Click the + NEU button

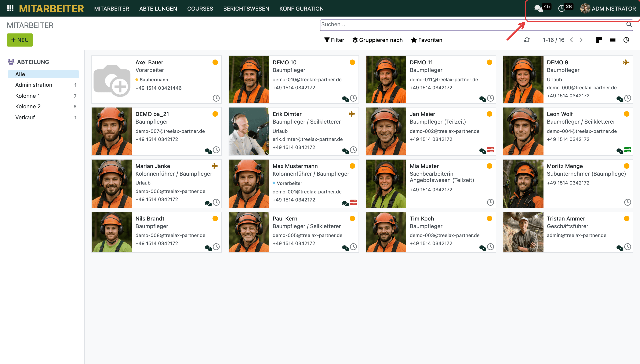(20, 40)
